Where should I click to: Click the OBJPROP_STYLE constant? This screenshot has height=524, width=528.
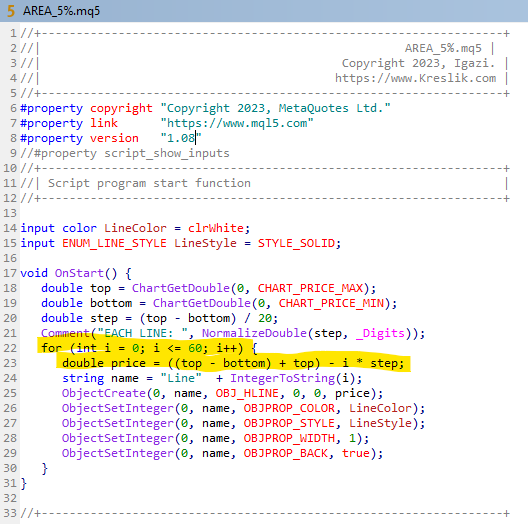[289, 423]
